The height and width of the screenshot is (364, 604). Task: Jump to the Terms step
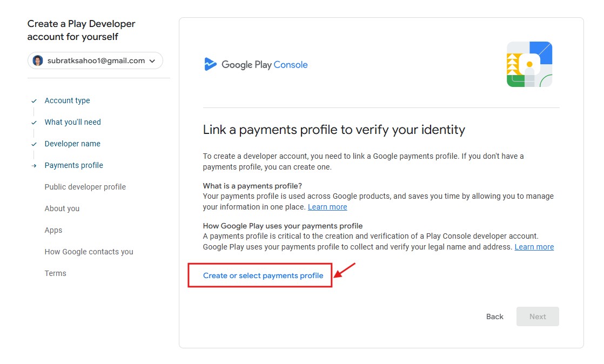55,273
